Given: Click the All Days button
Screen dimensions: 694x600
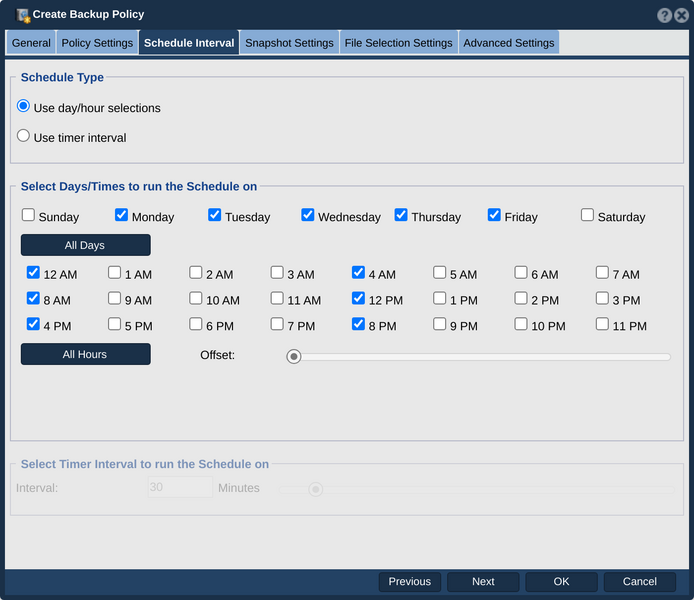Looking at the screenshot, I should [85, 245].
